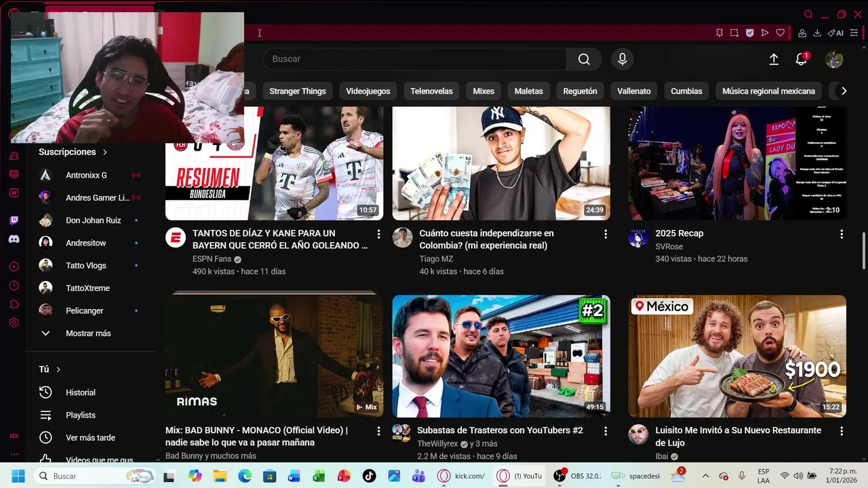Viewport: 868px width, 488px height.
Task: Open the Easy Setup sliders icon
Action: (854, 33)
